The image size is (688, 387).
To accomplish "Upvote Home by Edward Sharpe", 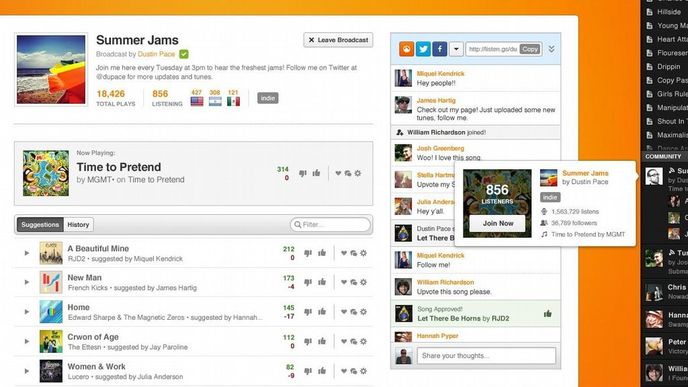I will [x=322, y=312].
